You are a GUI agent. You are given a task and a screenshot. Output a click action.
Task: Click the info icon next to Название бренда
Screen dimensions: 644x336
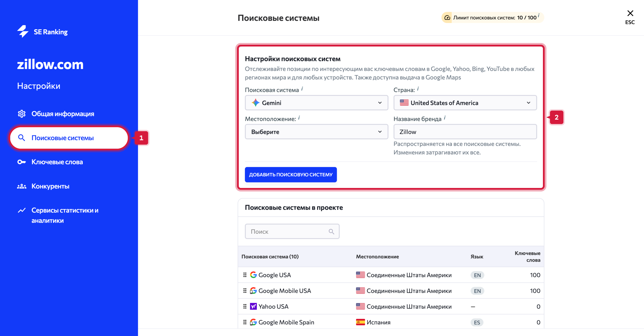[x=444, y=118]
